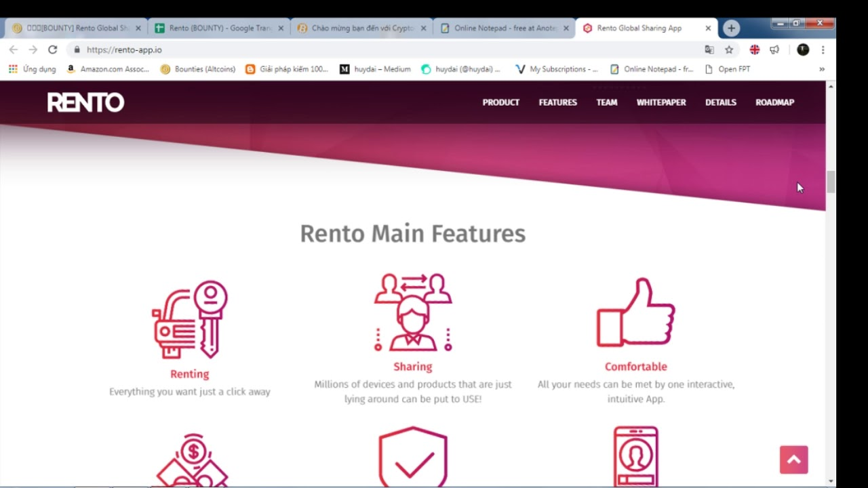Viewport: 868px width, 488px height.
Task: Open the Amazon.com Assoc... bookmark
Action: point(108,69)
